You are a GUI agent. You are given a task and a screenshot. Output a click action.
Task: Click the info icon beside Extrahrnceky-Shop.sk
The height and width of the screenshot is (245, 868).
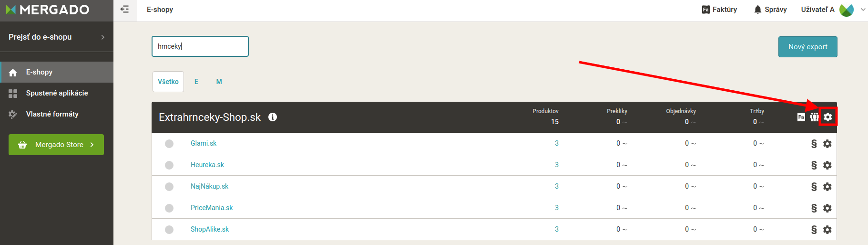pyautogui.click(x=273, y=117)
